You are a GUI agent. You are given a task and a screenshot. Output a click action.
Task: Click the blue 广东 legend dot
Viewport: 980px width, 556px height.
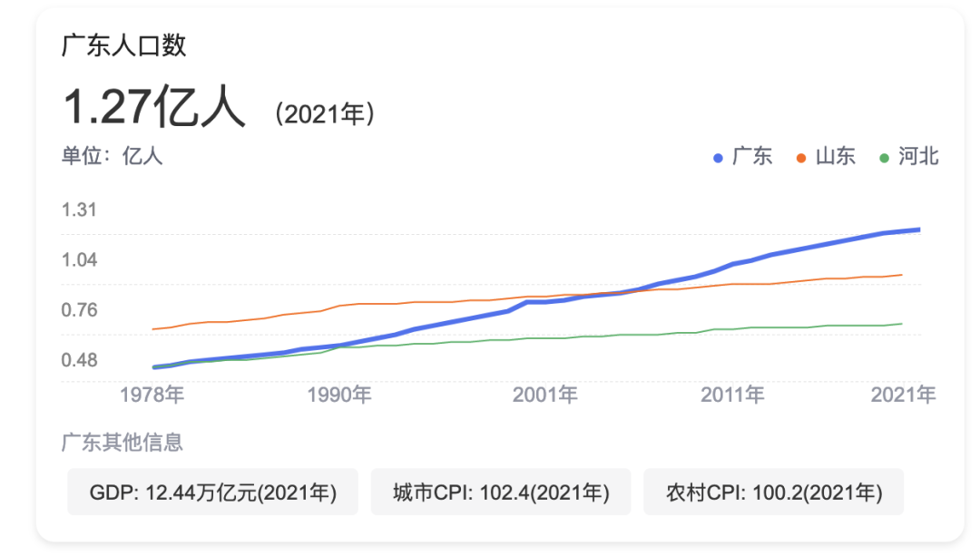click(x=718, y=158)
